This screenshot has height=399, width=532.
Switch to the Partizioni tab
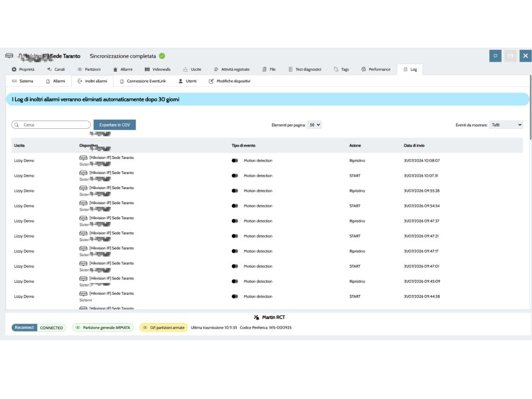[x=89, y=69]
